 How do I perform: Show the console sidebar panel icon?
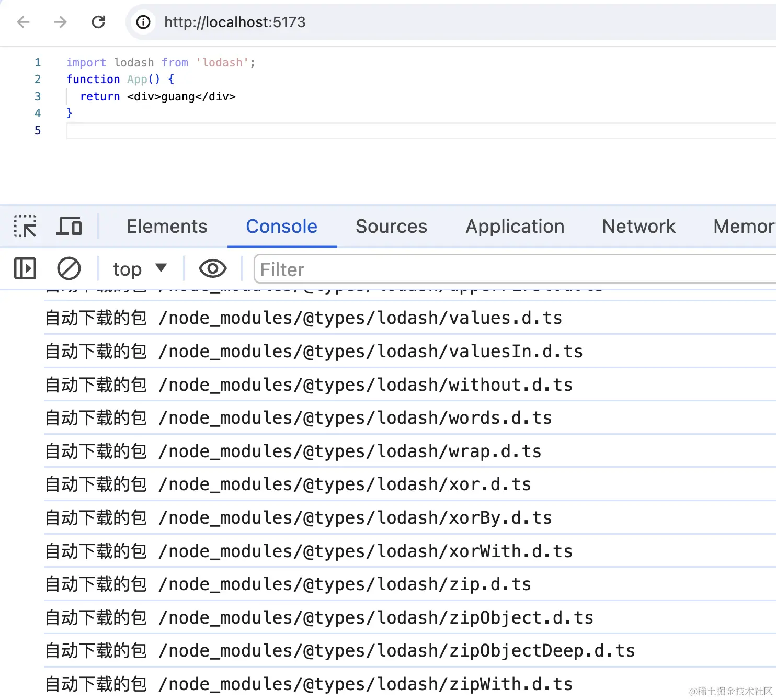click(25, 269)
